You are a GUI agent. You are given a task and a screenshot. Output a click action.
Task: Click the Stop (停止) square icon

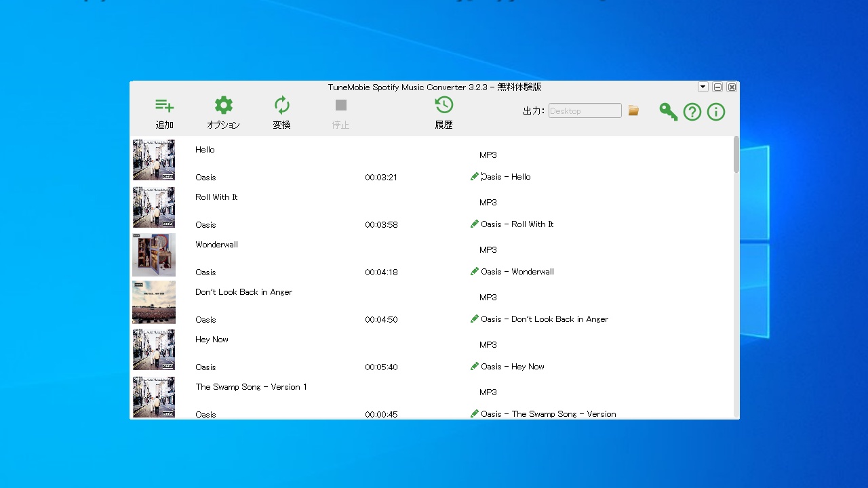(340, 105)
